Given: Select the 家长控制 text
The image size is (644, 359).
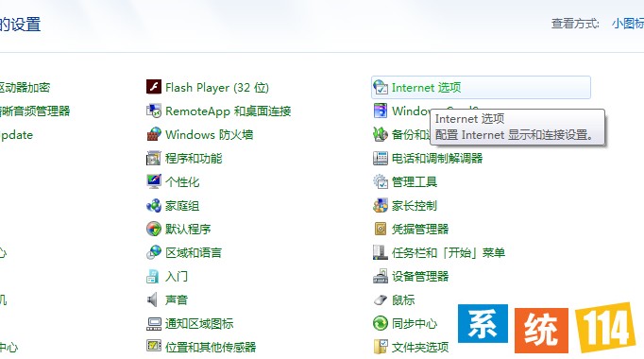Looking at the screenshot, I should click(415, 205).
